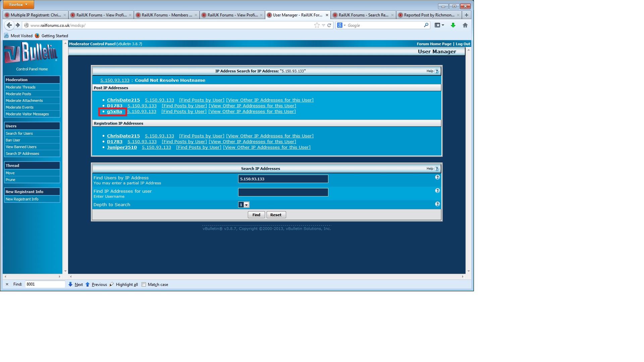The width and height of the screenshot is (644, 362).
Task: Switch to the Multiple IP Registrant tab
Action: coord(35,15)
